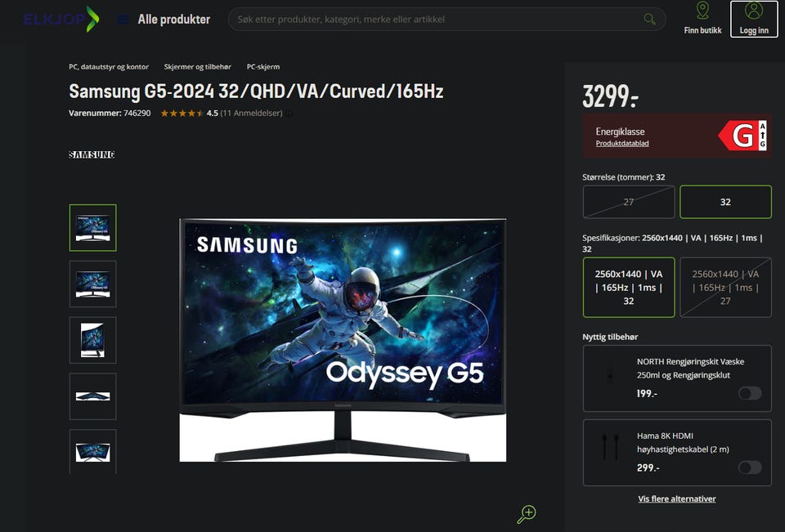Enable NORTH Rengjøringskit accessory toggle

(750, 393)
